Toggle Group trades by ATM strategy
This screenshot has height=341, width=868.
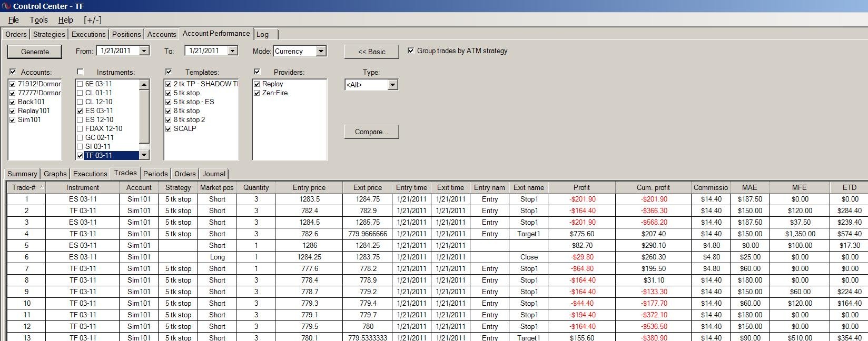[x=411, y=51]
